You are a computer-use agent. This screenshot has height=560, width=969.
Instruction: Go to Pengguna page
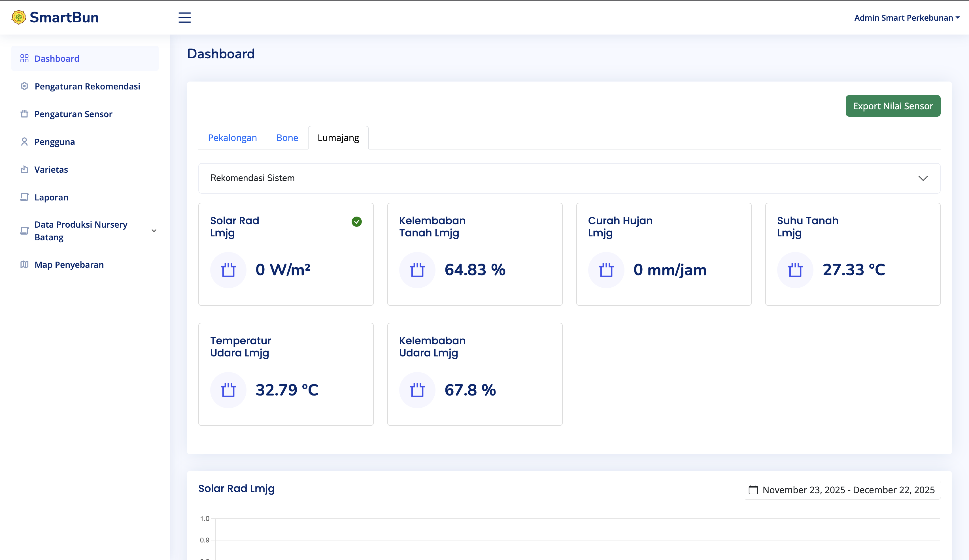coord(85,142)
